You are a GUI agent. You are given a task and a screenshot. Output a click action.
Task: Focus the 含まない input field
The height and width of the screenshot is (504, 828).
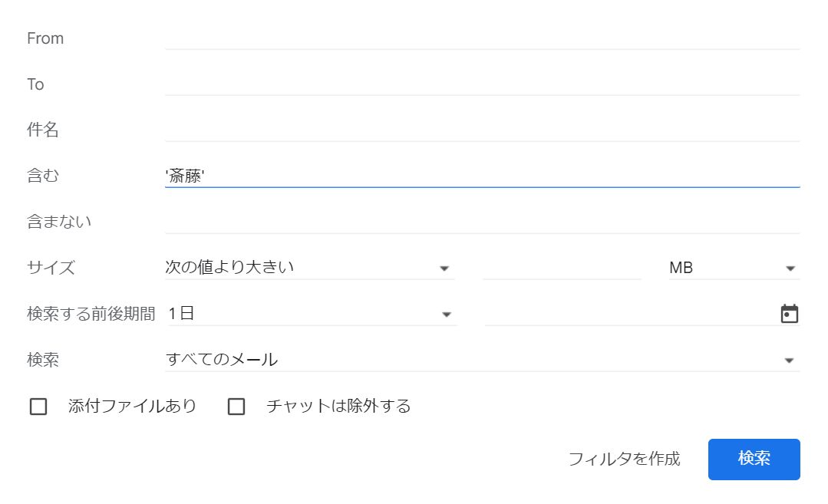coord(482,222)
